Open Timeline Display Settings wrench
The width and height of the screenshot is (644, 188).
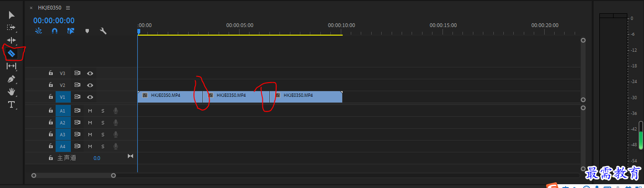coord(103,31)
